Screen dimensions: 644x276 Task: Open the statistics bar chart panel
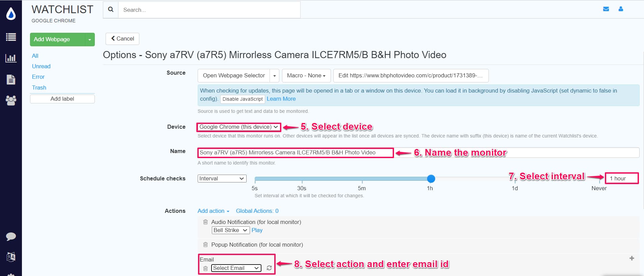click(11, 58)
